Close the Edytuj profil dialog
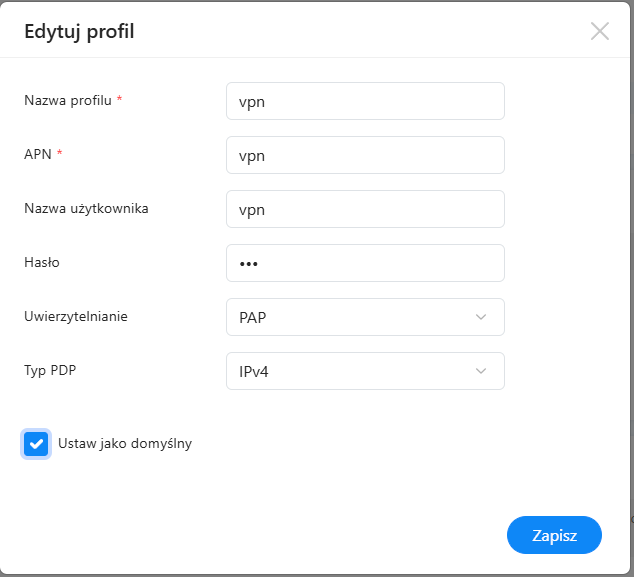 click(x=600, y=31)
